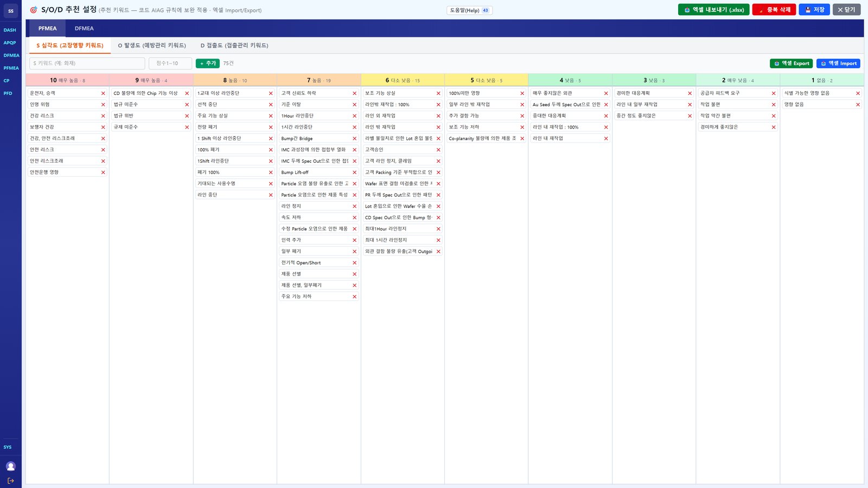Open the D 검출도 keyword tab

(x=234, y=46)
